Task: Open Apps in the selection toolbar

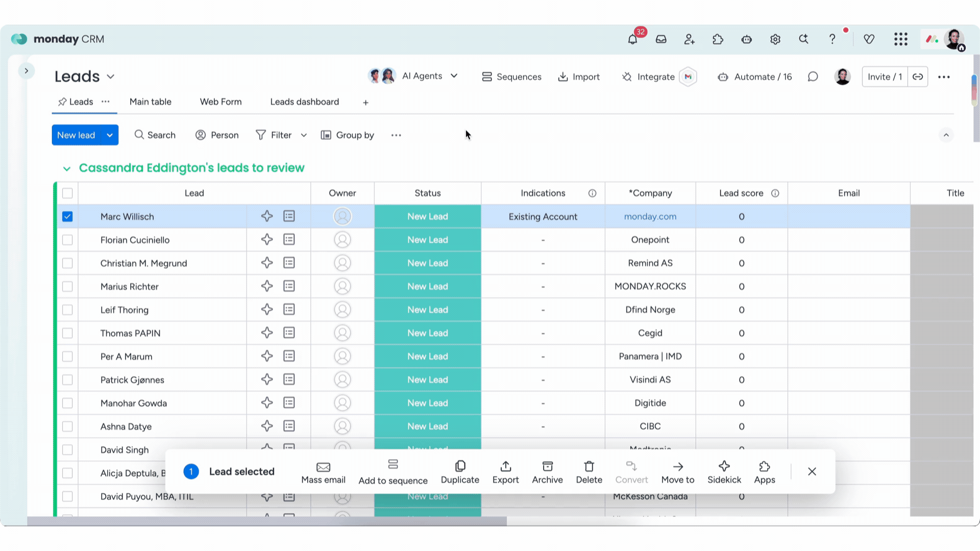Action: click(765, 472)
